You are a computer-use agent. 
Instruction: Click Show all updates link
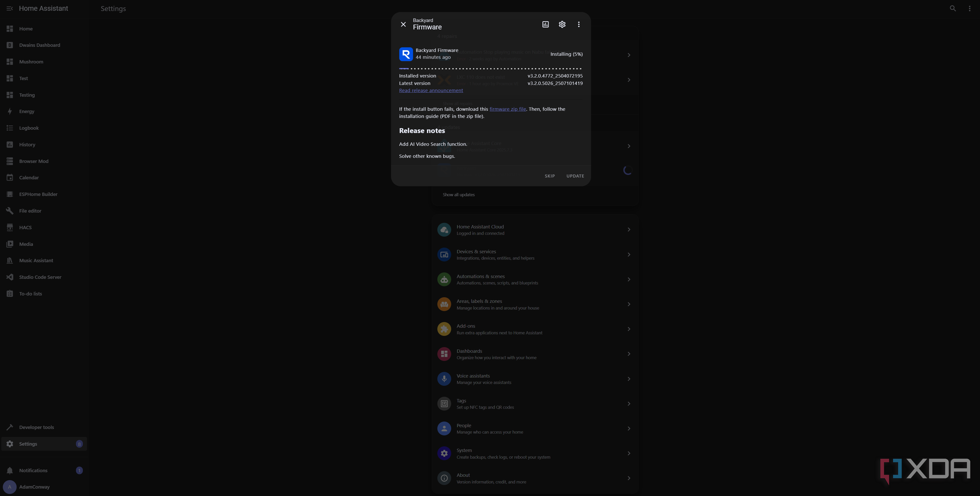coord(459,195)
